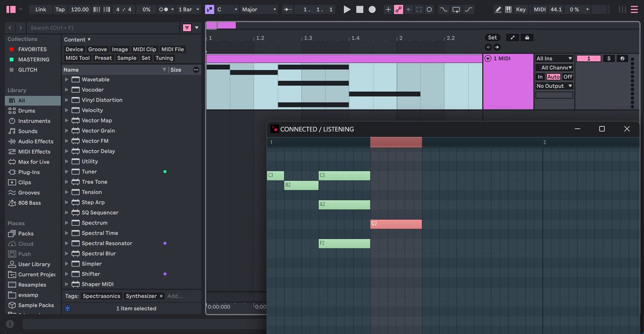
Task: Click the Punch-Out switch icon
Action: pyautogui.click(x=469, y=10)
